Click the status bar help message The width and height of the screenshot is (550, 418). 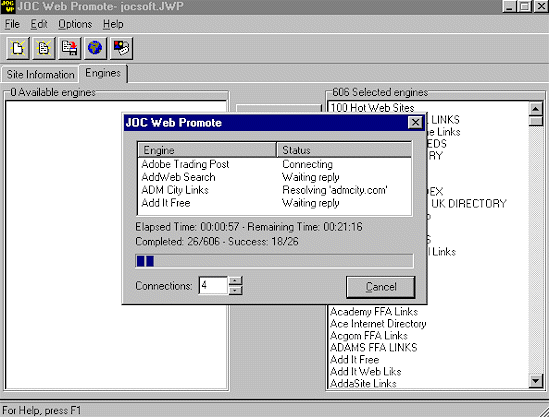41,410
